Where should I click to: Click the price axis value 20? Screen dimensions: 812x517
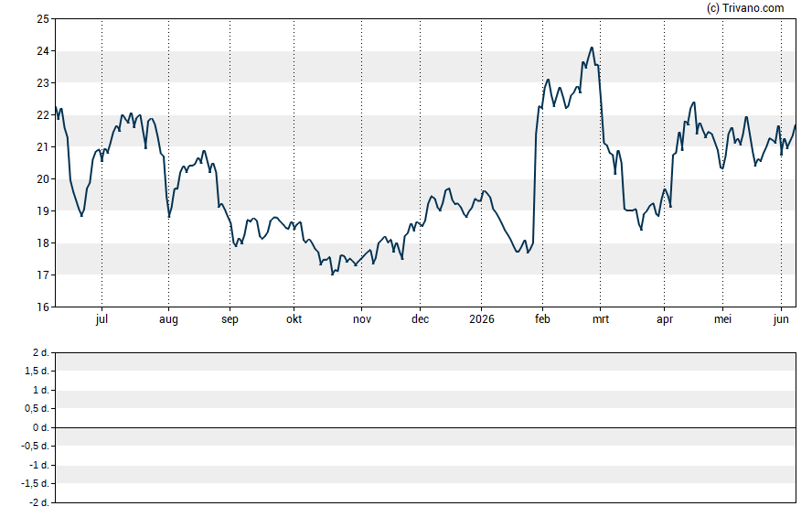click(x=42, y=179)
